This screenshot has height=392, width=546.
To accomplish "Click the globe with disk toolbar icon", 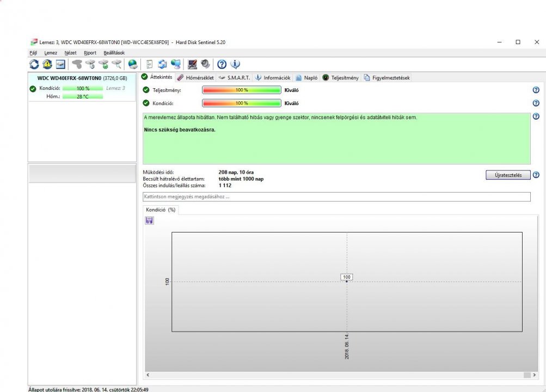I will [133, 64].
